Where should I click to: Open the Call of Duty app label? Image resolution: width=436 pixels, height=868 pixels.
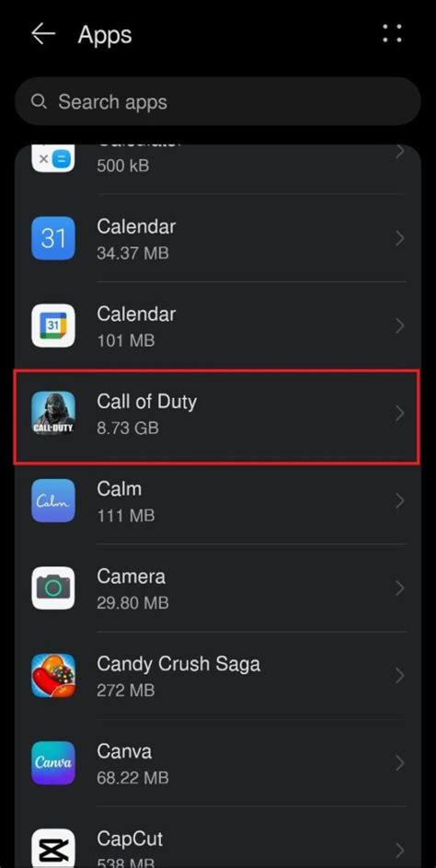point(146,401)
